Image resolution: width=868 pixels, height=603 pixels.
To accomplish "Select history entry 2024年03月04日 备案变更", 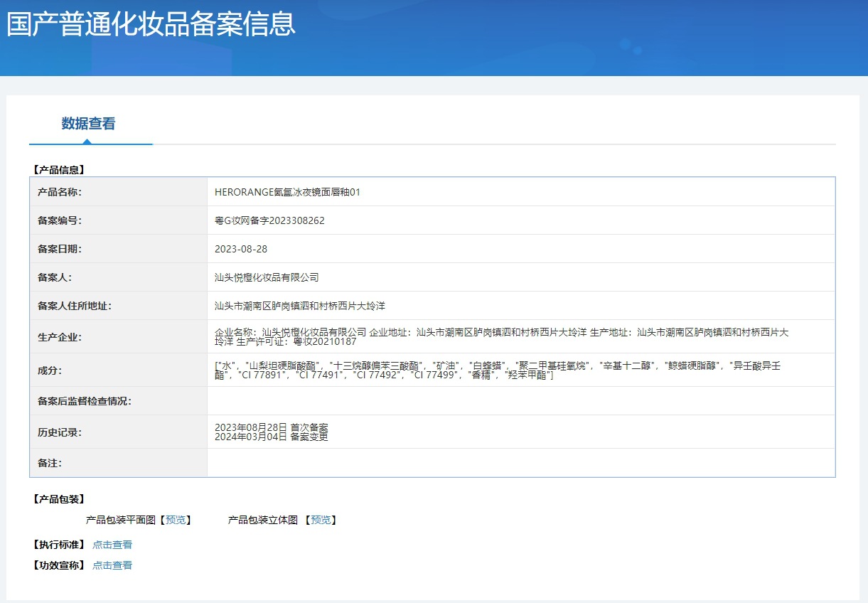I will pos(272,437).
